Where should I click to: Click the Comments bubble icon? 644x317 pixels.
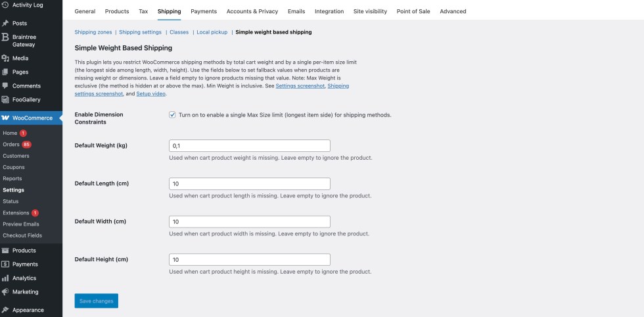[x=5, y=85]
